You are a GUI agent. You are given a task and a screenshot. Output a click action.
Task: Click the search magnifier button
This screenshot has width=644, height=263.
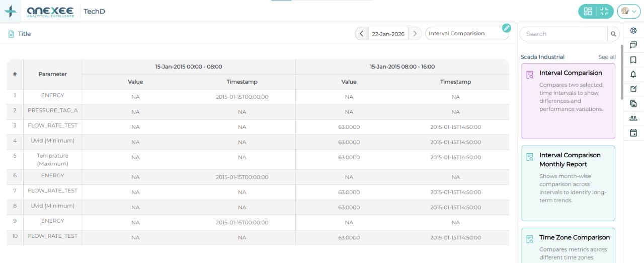click(613, 34)
